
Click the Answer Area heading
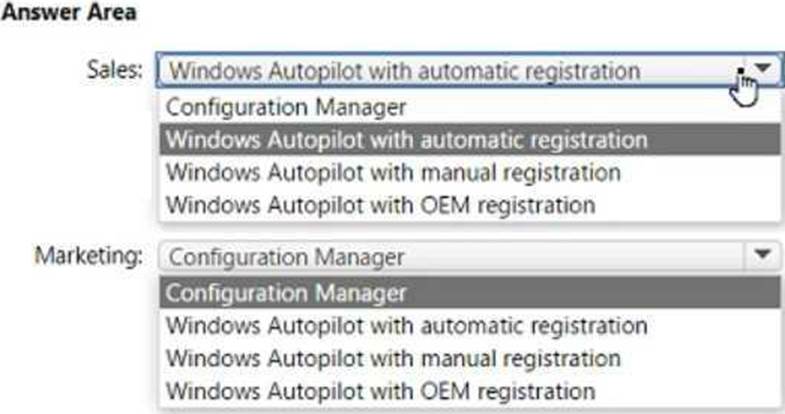(70, 13)
